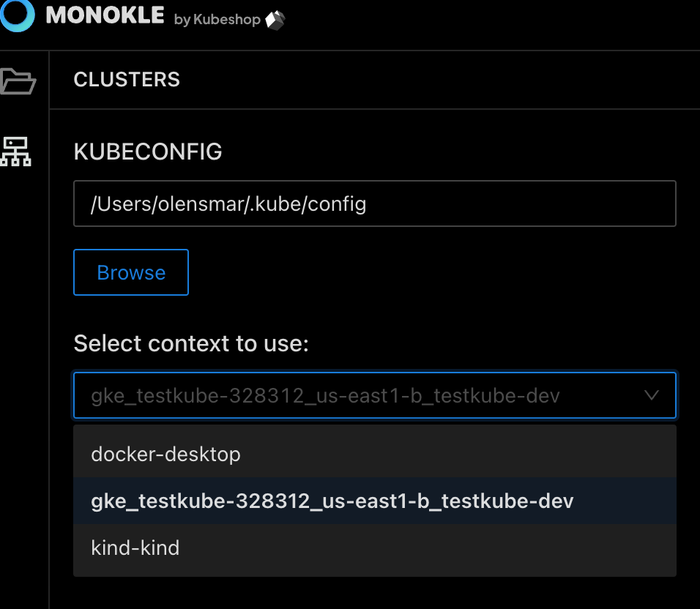Viewport: 700px width, 609px height.
Task: Click the context selector combo box
Action: pyautogui.click(x=375, y=395)
